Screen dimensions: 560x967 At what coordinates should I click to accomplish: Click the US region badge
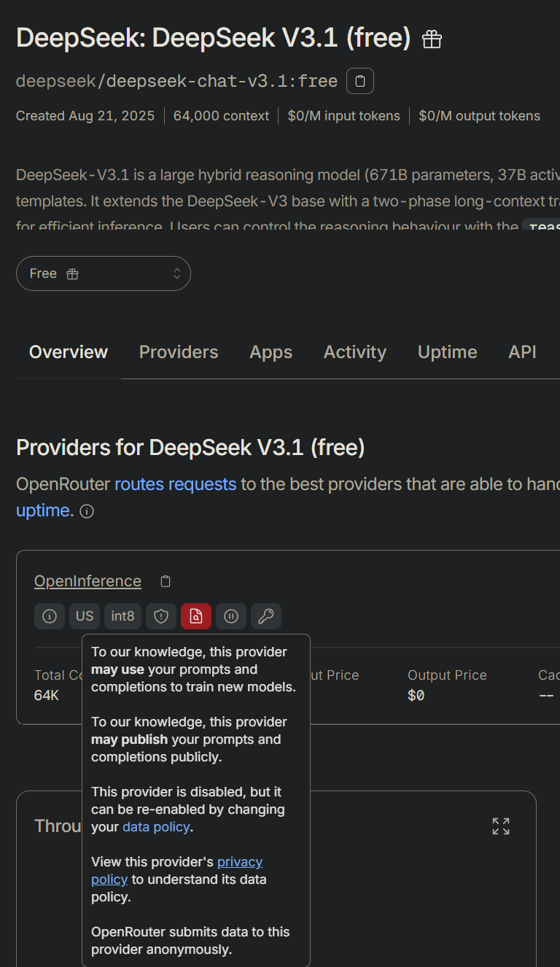(x=85, y=616)
